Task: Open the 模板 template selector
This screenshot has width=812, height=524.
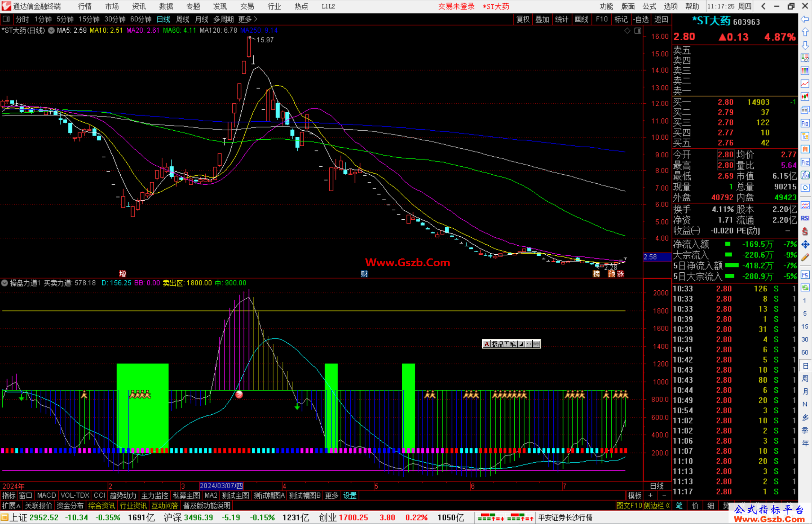Action: 635,495
